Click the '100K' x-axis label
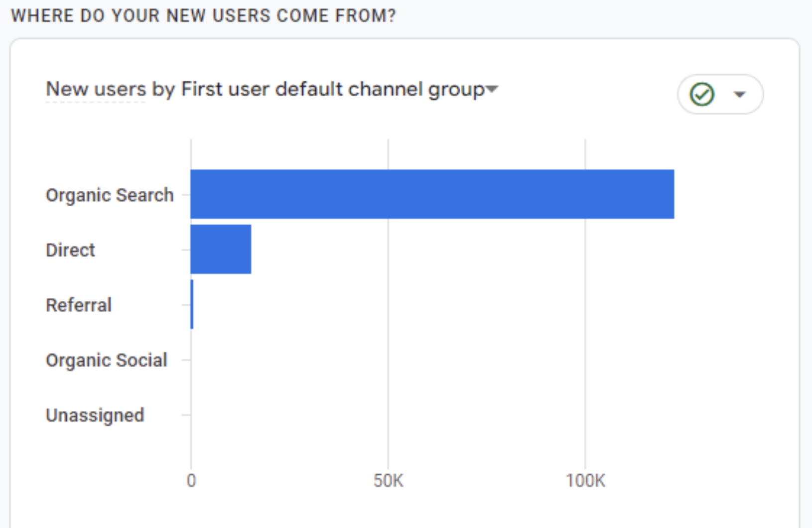This screenshot has width=812, height=528. (x=585, y=481)
